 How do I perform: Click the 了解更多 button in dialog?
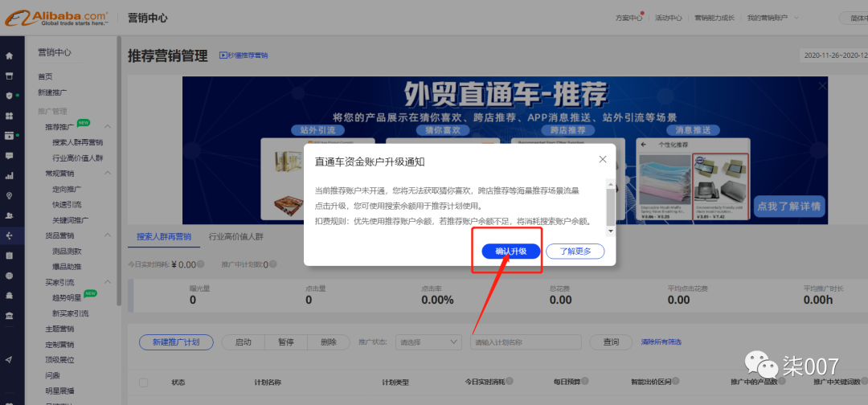pos(575,252)
